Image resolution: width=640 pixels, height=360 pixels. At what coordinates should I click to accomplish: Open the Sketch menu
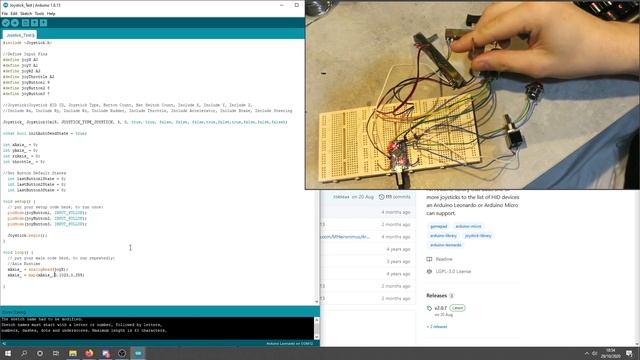[x=26, y=13]
